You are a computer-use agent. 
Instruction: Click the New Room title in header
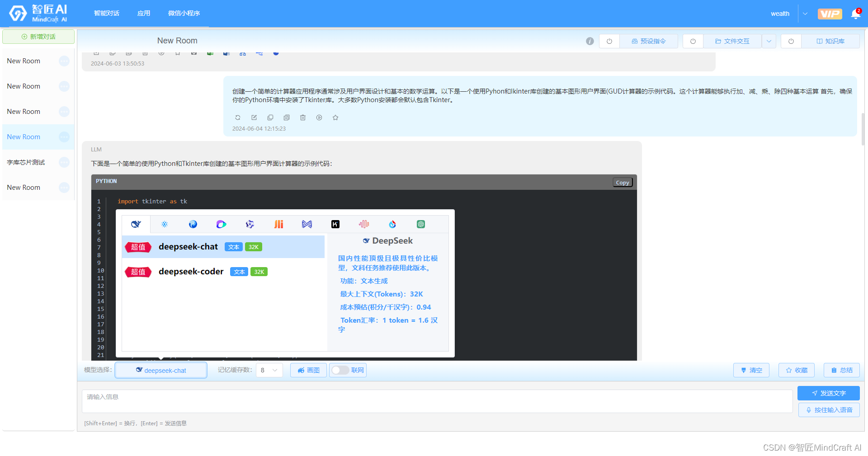(x=177, y=41)
